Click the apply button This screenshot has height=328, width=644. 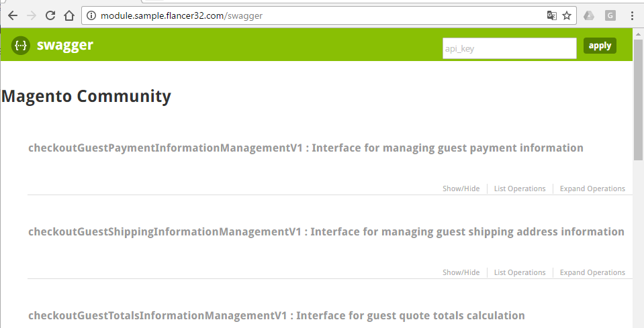coord(600,46)
